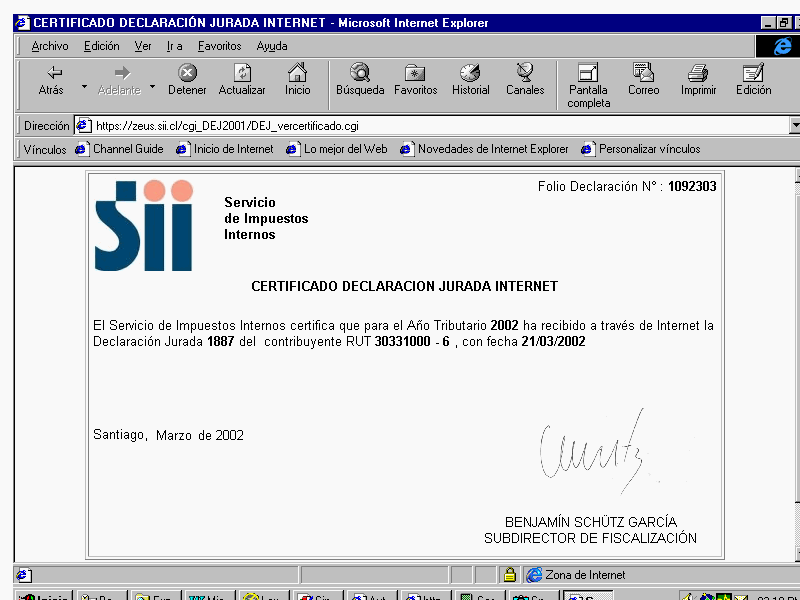Open the Correo mail options

tap(643, 80)
